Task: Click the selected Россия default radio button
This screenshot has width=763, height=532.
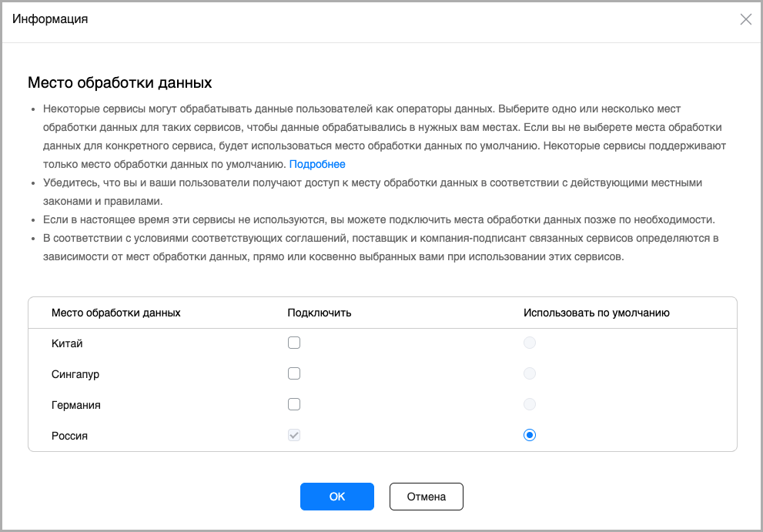Action: [x=529, y=435]
